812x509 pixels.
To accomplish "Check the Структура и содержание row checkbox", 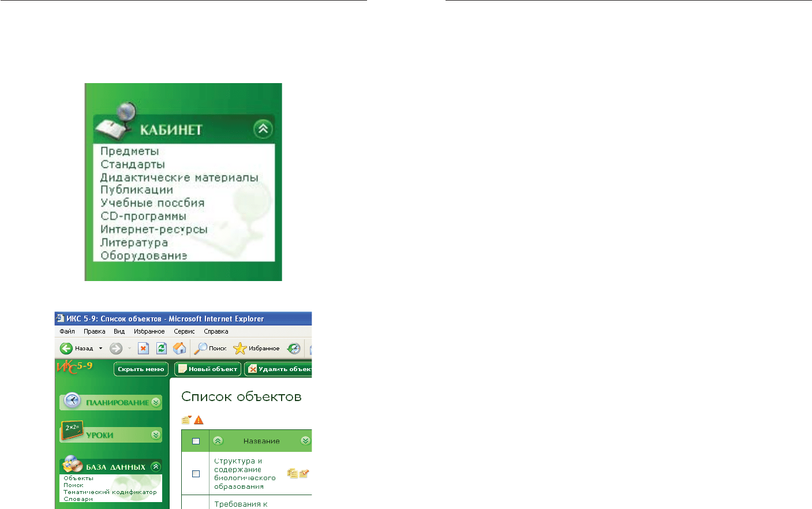I will 196,473.
